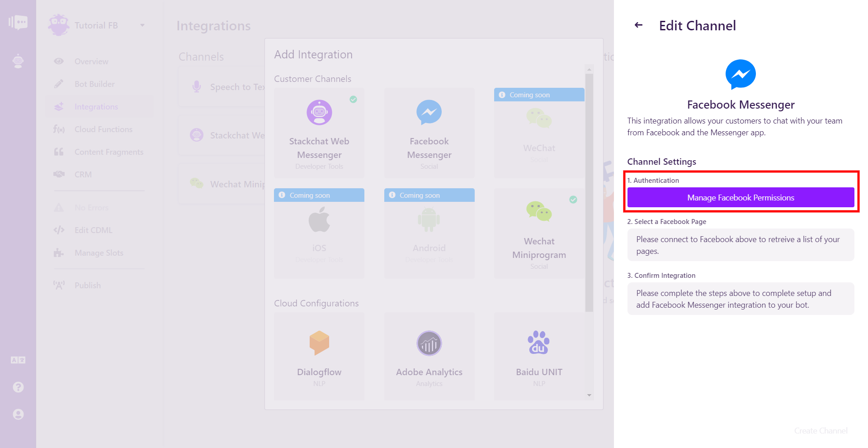Image resolution: width=868 pixels, height=448 pixels.
Task: Open the language translation icon in left rail
Action: click(18, 360)
